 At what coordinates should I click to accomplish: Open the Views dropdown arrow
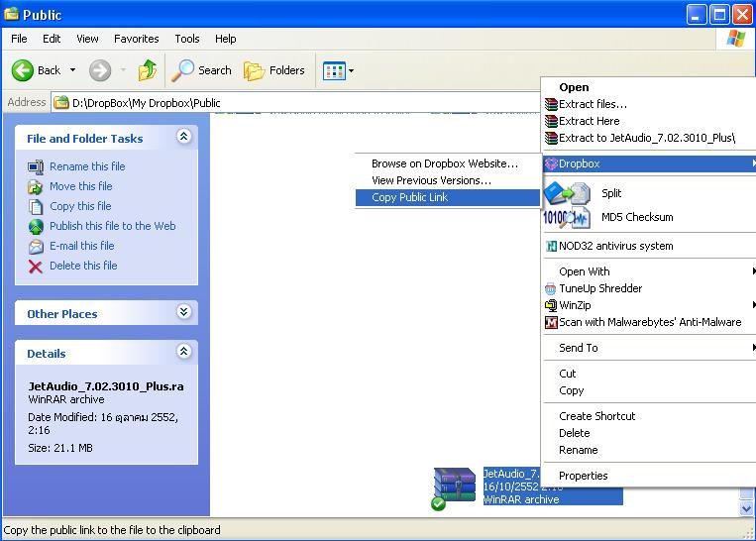click(x=351, y=70)
